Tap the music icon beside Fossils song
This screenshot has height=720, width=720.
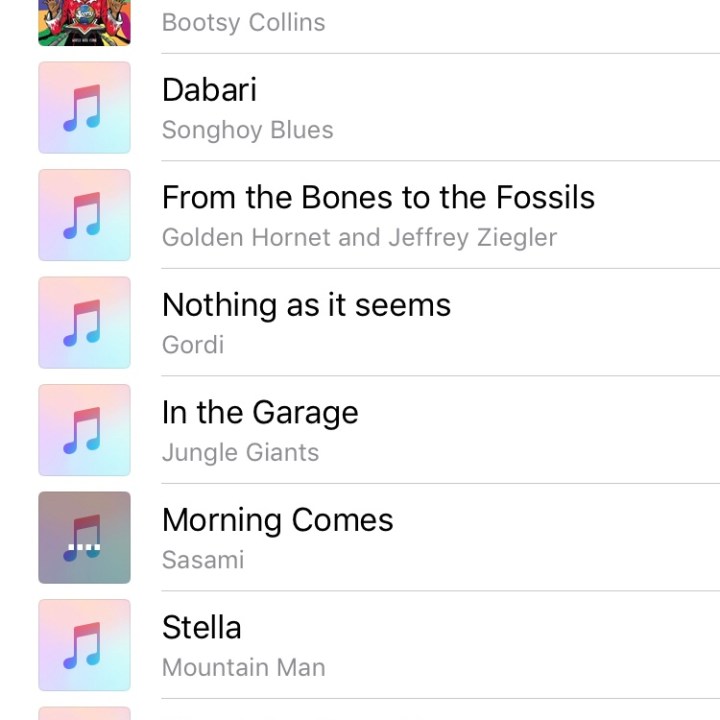click(84, 215)
